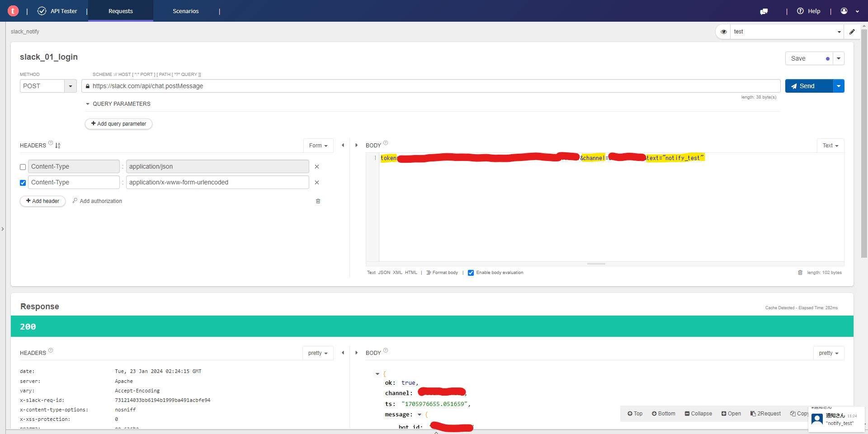Open the Requests tab
Image resolution: width=868 pixels, height=434 pixels.
pyautogui.click(x=120, y=11)
